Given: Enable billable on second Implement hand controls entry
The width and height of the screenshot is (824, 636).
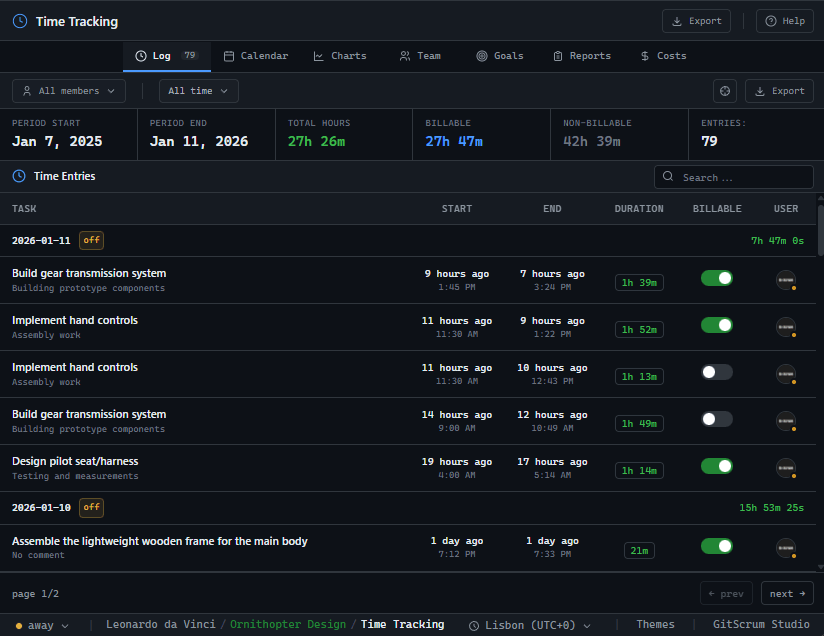Looking at the screenshot, I should coord(716,371).
